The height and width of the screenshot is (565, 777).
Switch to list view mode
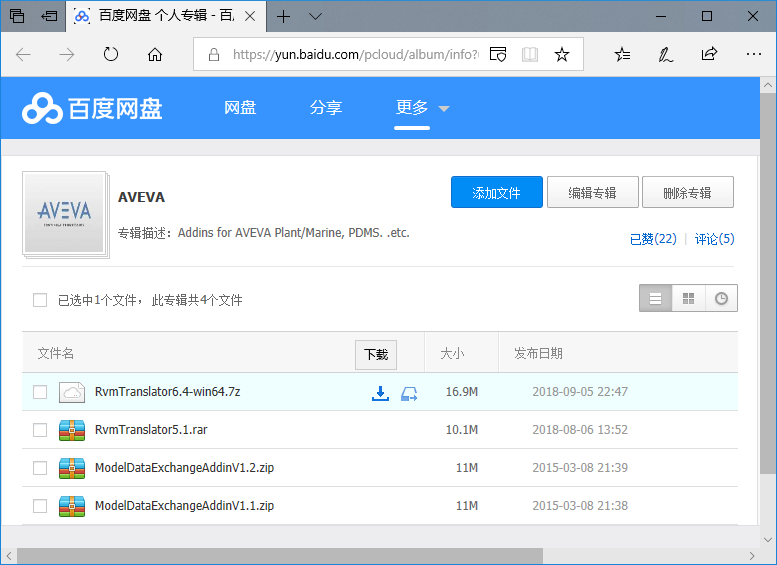coord(656,298)
